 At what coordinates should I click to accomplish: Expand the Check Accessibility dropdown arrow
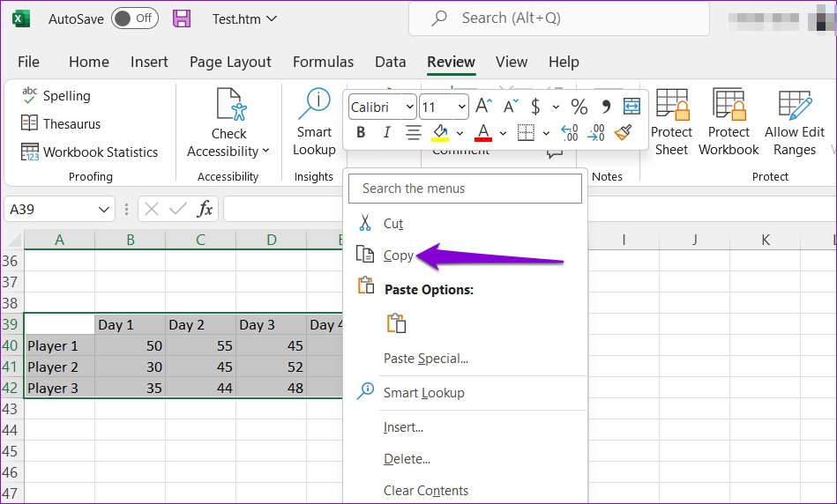(x=265, y=152)
